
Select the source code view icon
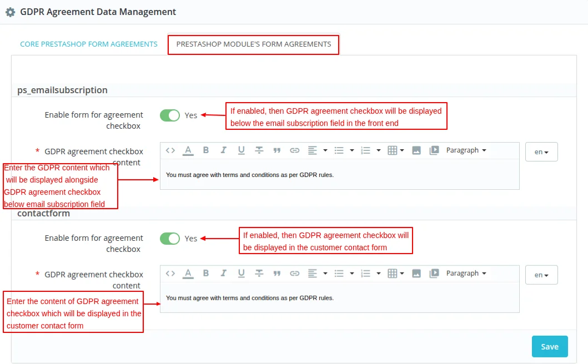(170, 150)
